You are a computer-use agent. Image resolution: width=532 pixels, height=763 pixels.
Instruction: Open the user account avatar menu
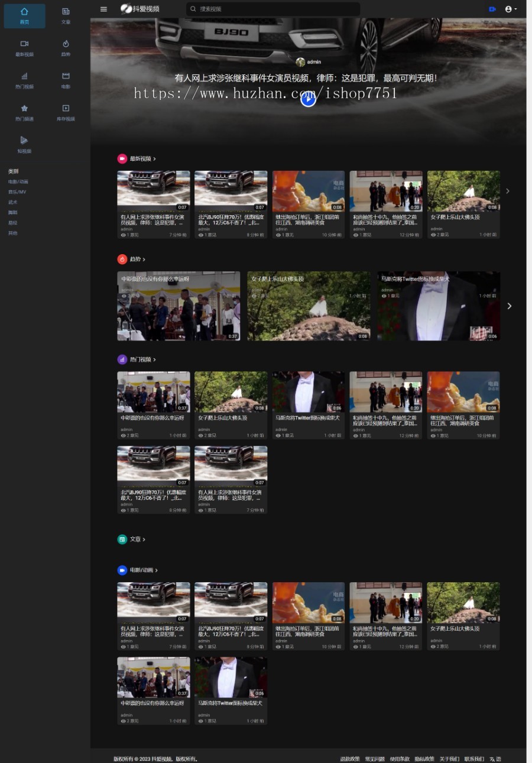510,9
